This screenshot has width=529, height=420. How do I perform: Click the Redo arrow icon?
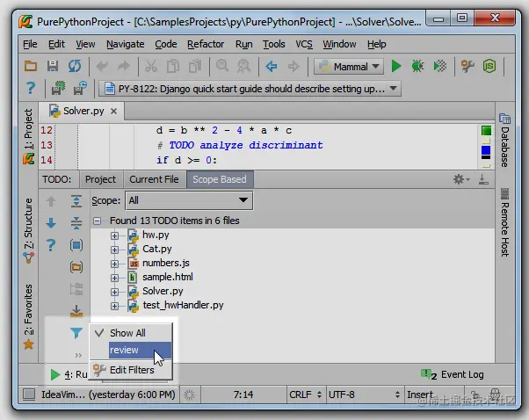click(124, 66)
